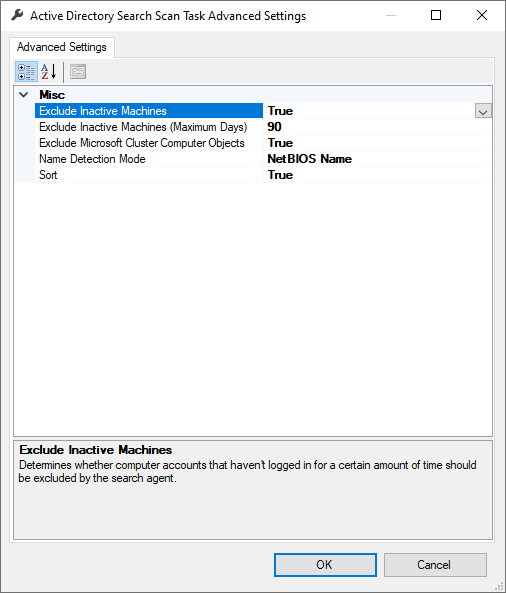Sort properties alphabetically with A-Z icon
Screen dimensions: 506x593
[x=49, y=72]
